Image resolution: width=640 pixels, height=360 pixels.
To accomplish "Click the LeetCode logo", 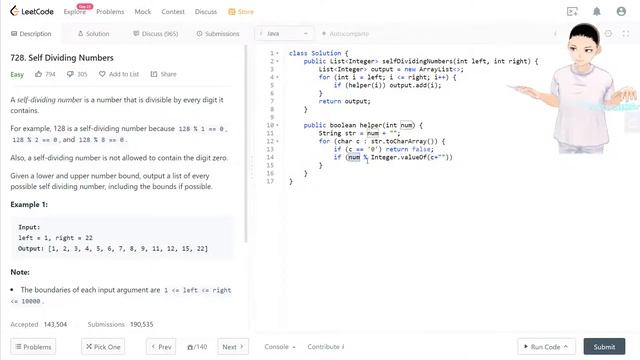I will click(x=32, y=11).
